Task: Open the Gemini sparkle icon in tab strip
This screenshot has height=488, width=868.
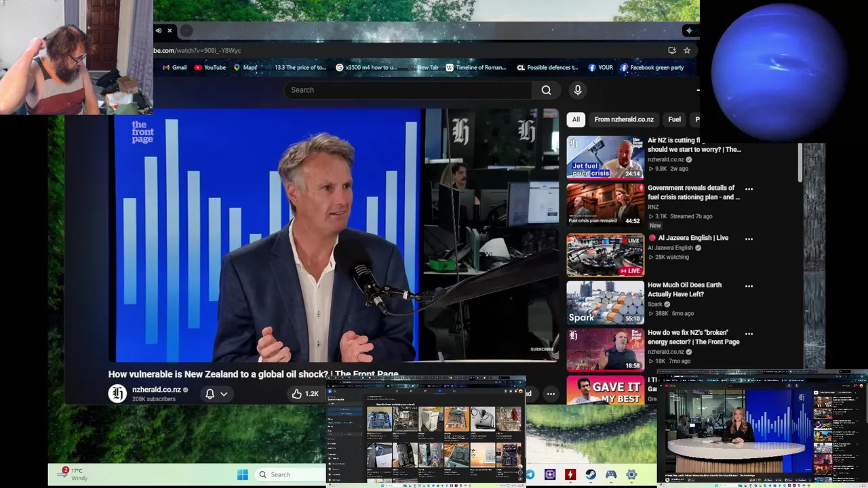Action: pos(689,30)
